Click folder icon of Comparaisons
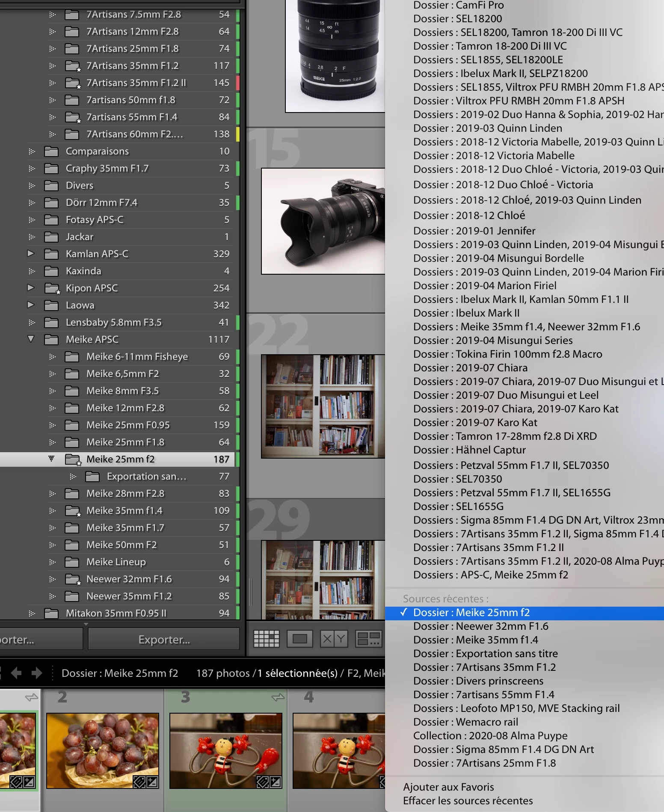The height and width of the screenshot is (812, 664). point(51,151)
